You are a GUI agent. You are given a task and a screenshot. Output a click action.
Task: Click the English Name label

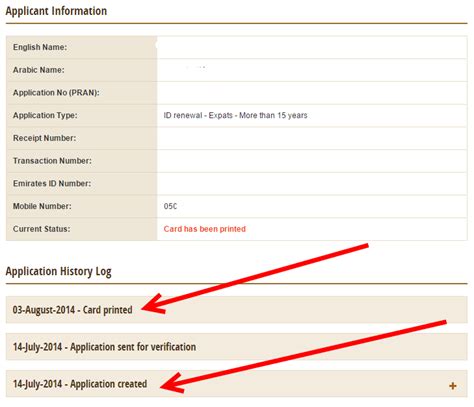point(40,47)
